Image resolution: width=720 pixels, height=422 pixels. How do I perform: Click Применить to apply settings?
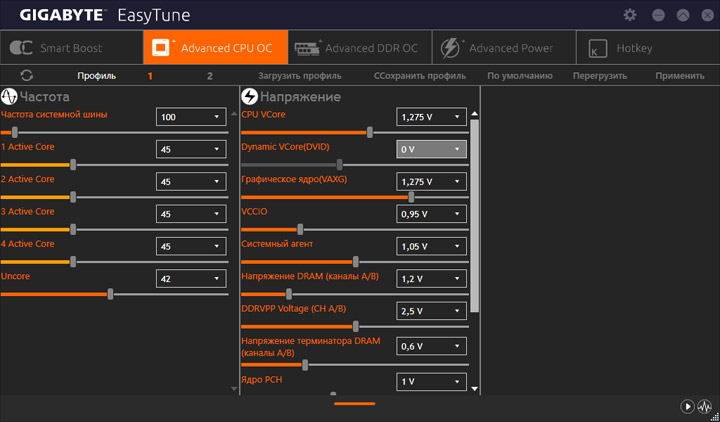tap(680, 76)
